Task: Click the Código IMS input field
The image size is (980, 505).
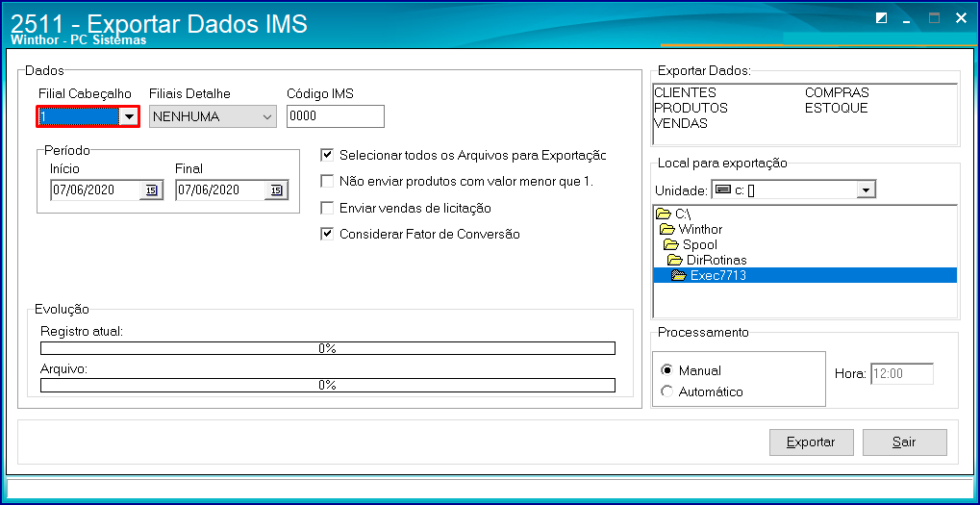Action: [336, 116]
